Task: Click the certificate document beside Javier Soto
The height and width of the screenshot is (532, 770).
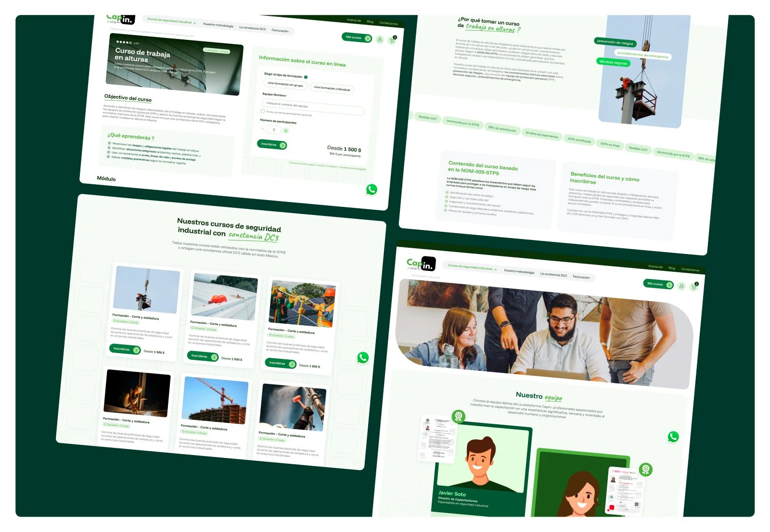Action: coord(438,438)
